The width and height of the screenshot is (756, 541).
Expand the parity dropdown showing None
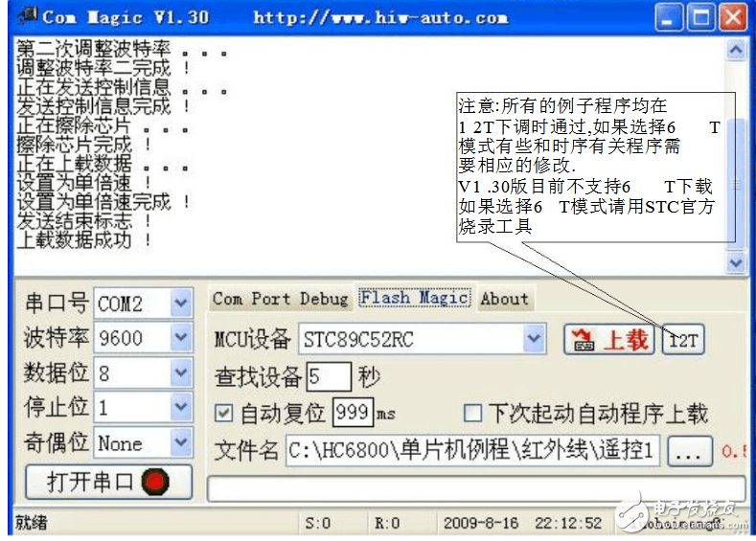tap(180, 443)
